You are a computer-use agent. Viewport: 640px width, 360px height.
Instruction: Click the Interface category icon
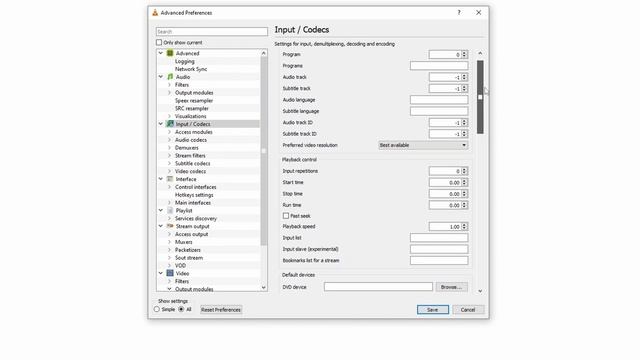170,179
